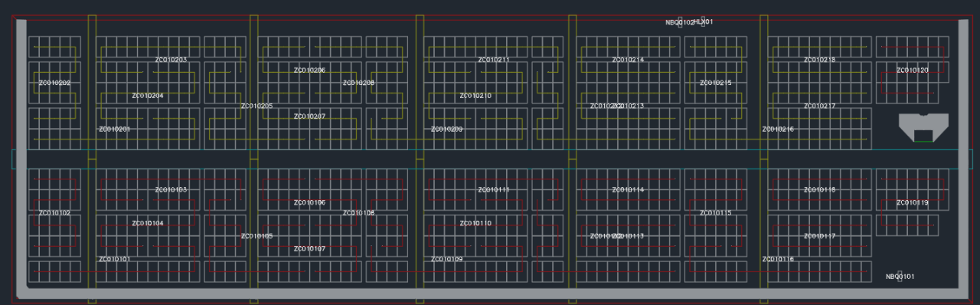Image resolution: width=980 pixels, height=305 pixels.
Task: Select the ZC010216 label
Action: pos(778,130)
